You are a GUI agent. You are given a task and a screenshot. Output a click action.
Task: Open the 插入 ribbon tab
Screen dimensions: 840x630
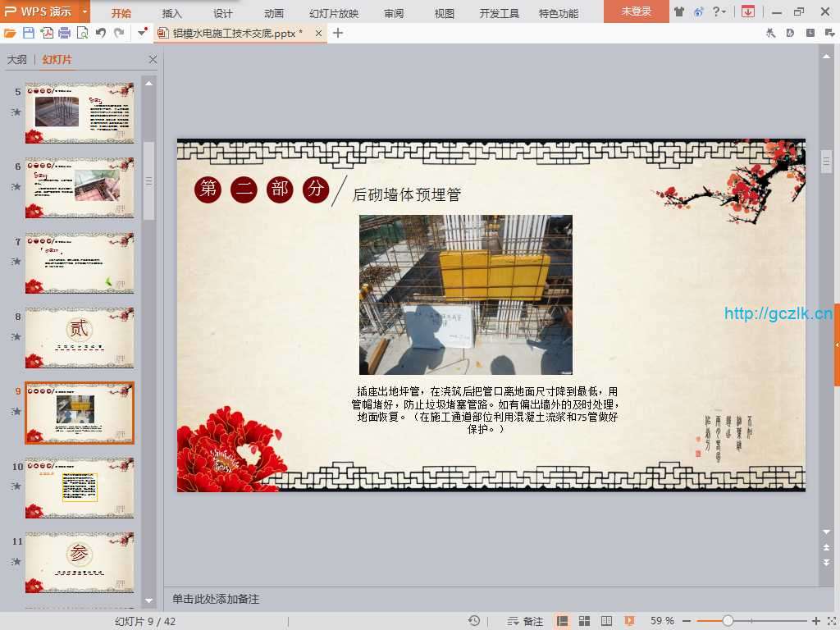pyautogui.click(x=172, y=13)
